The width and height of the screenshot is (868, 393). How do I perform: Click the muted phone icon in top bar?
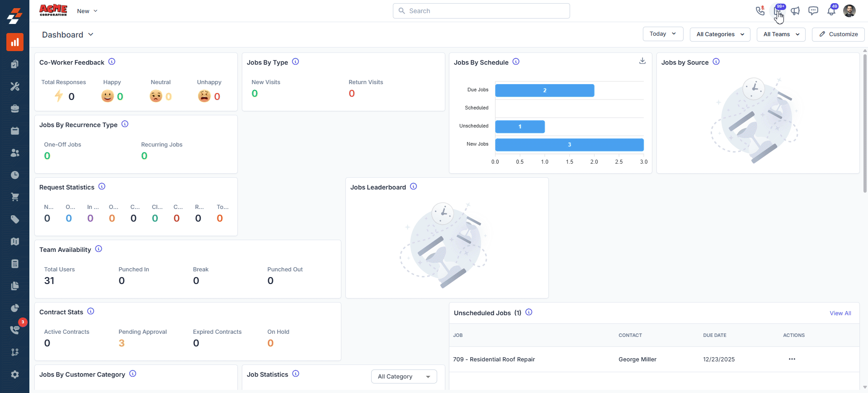click(760, 11)
